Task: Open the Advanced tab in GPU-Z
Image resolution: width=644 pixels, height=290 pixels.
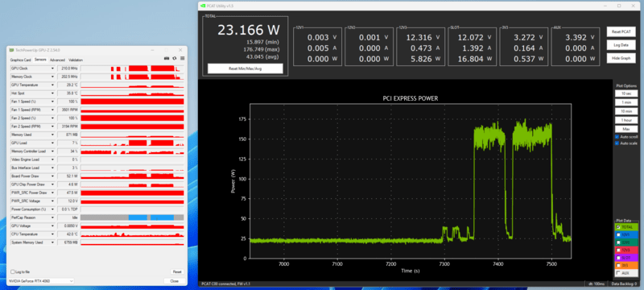Action: (57, 60)
